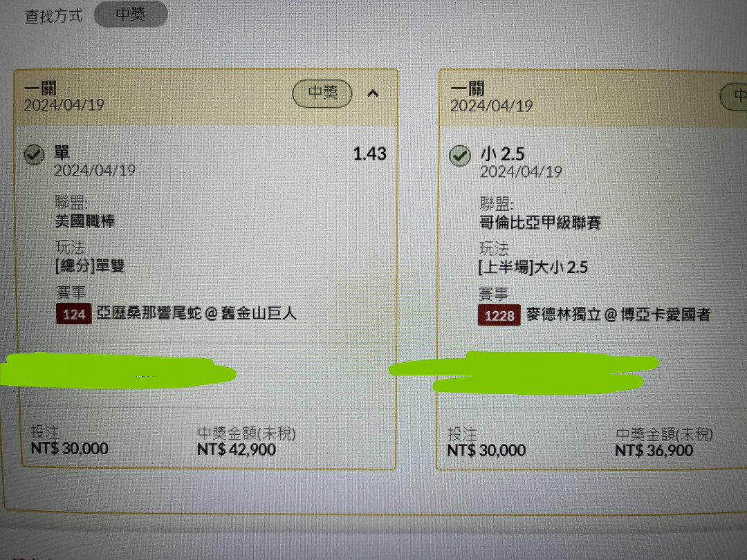Select the 哥倫比亞甲級聯賽 league text
Screen dimensions: 747x560
[x=540, y=223]
